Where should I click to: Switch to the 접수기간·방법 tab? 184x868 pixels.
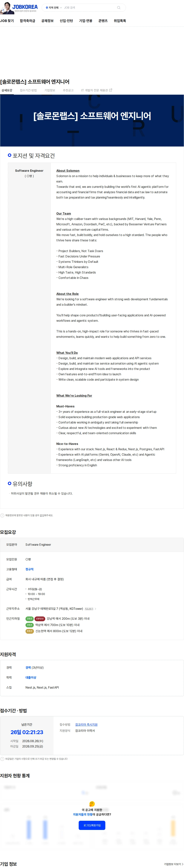pos(28,90)
